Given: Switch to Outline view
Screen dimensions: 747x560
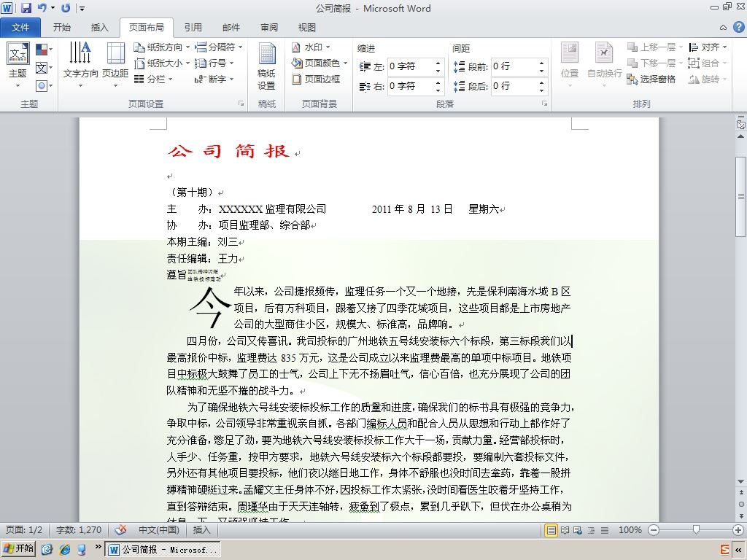Looking at the screenshot, I should click(591, 530).
